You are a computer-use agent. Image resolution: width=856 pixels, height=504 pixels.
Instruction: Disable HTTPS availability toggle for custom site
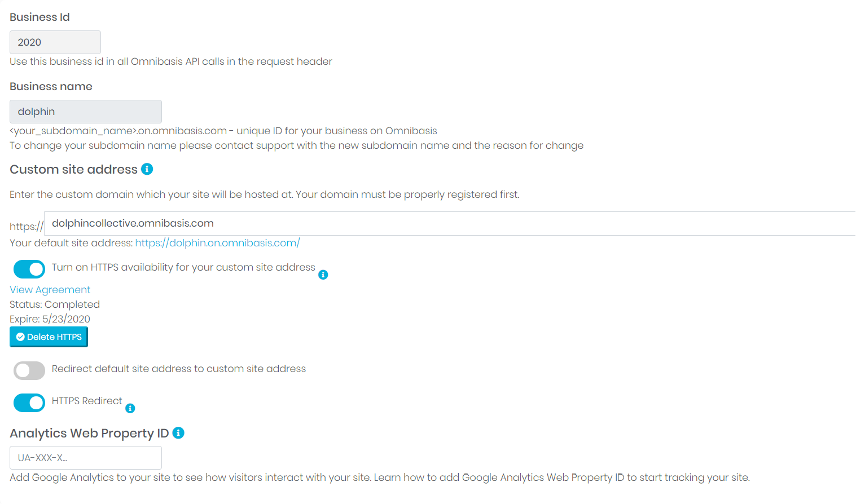pyautogui.click(x=29, y=269)
